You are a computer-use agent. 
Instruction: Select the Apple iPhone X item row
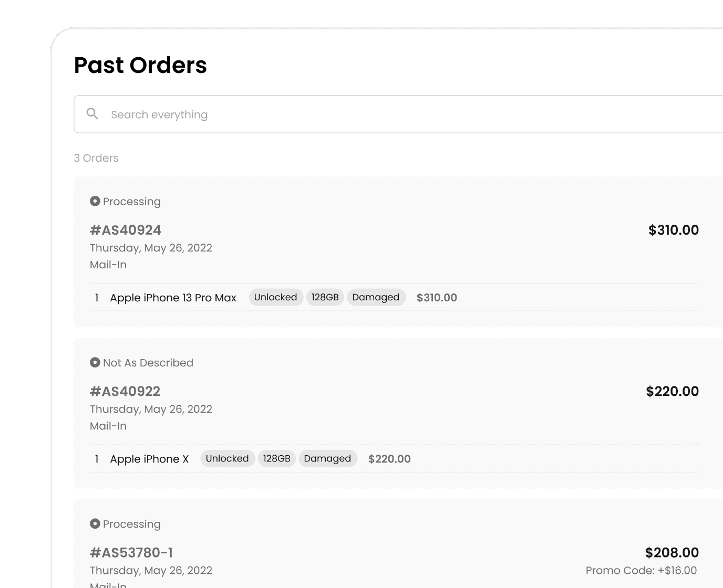point(394,459)
